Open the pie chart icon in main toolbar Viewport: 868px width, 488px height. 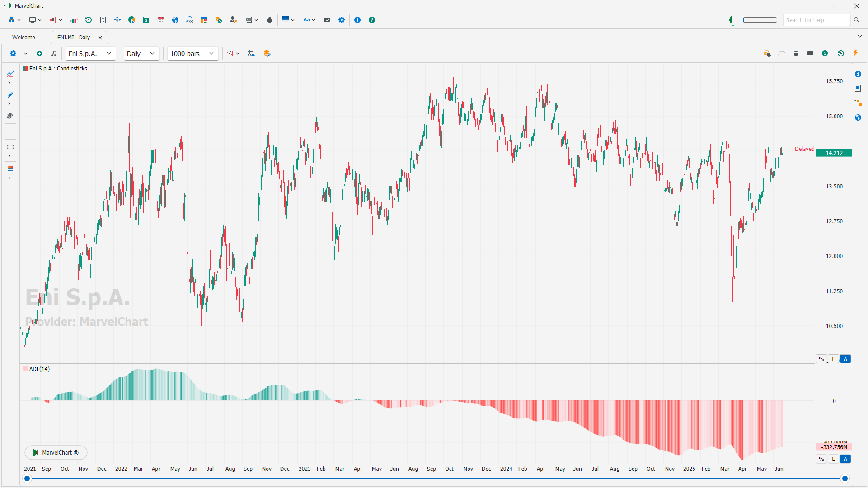(132, 20)
